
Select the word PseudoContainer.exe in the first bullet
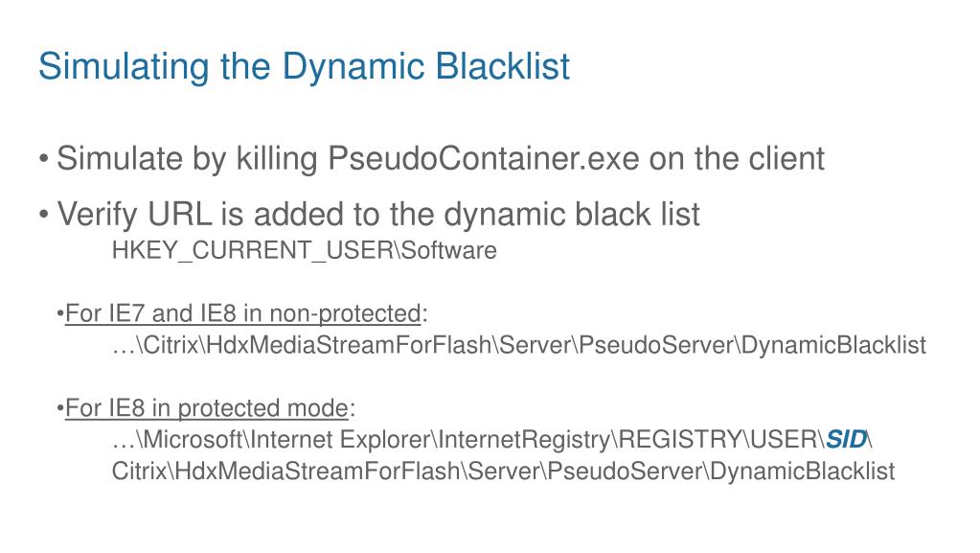[x=483, y=158]
